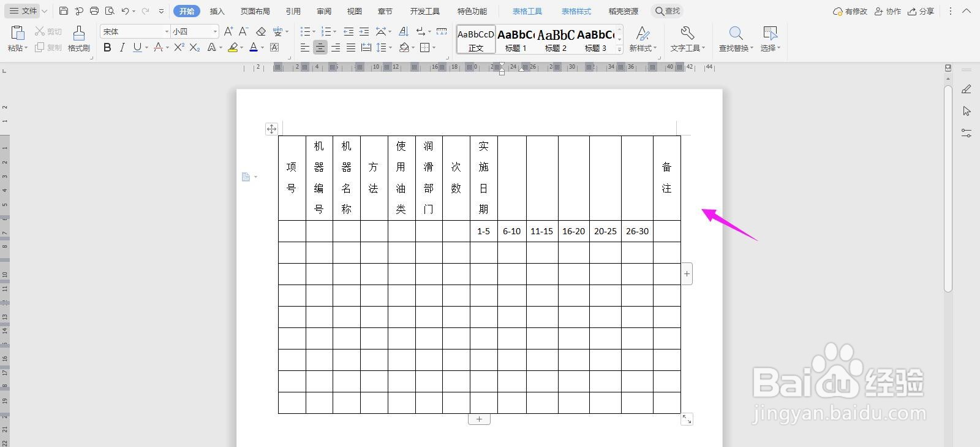This screenshot has width=980, height=447.
Task: Click the settings sliders icon in right sidebar
Action: coord(967,132)
